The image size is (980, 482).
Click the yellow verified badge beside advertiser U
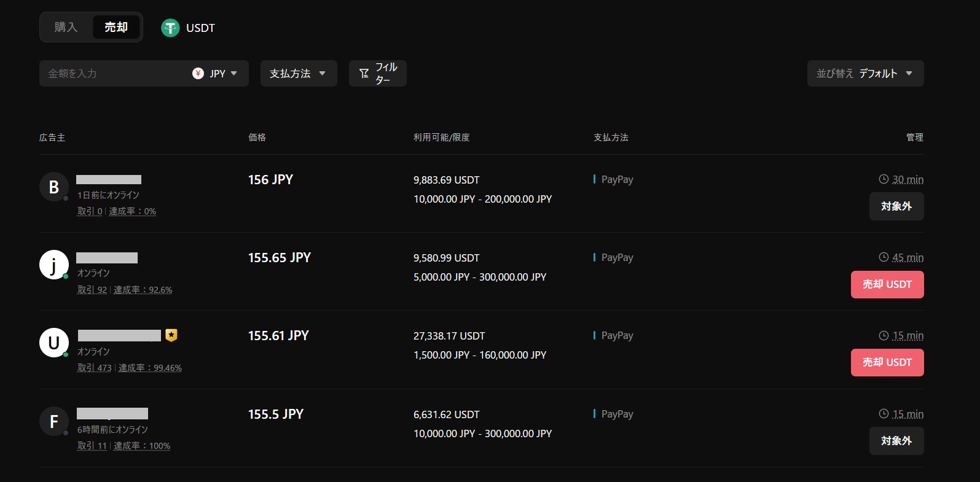[171, 335]
